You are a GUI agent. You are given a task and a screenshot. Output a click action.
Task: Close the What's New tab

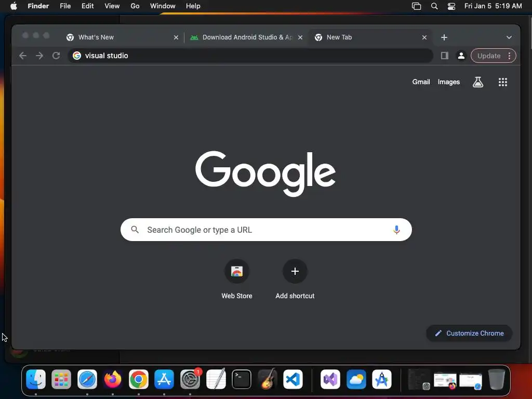coord(176,37)
